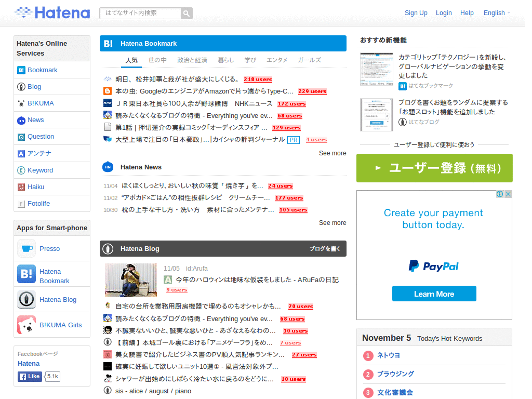Select the 暮らし tab
This screenshot has height=399, width=532.
coord(226,60)
